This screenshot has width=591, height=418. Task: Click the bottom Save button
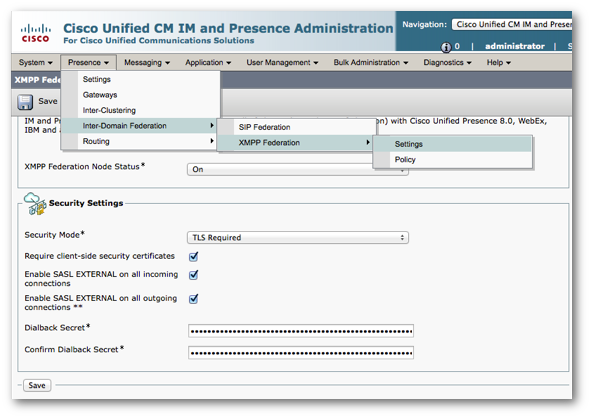click(37, 386)
